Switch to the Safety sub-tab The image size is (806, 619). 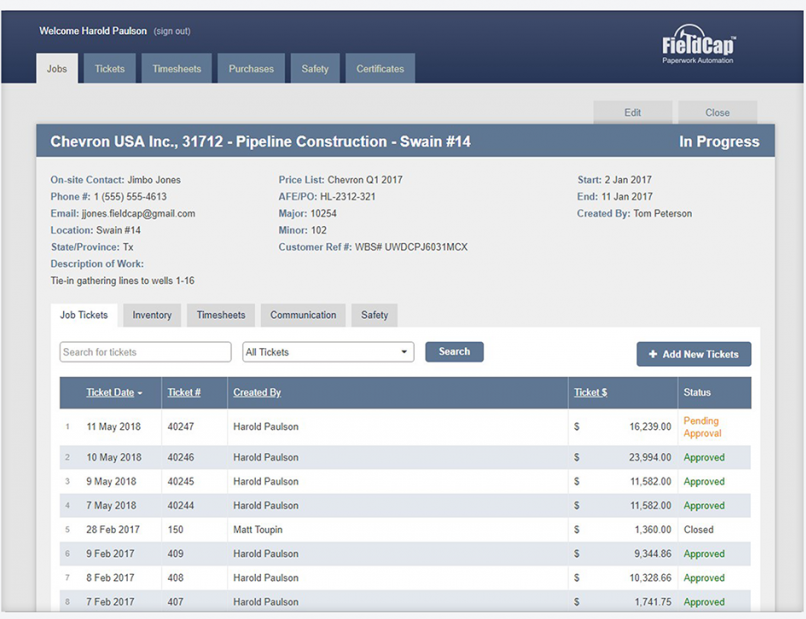(374, 314)
